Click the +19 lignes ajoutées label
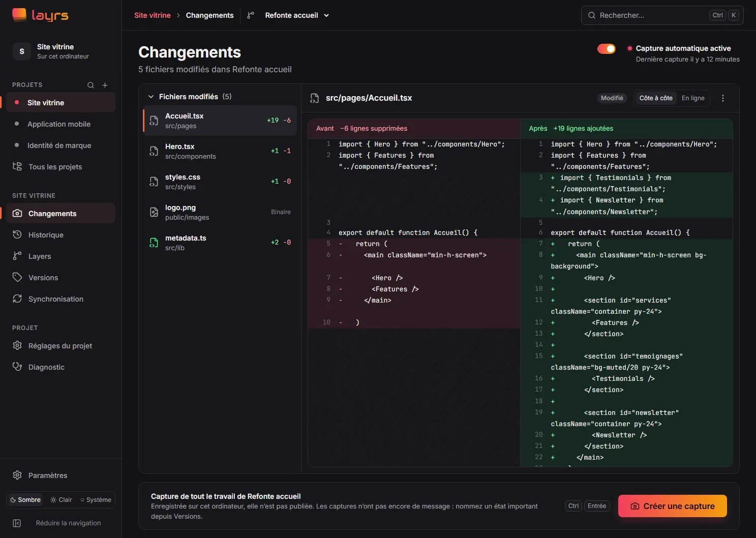 583,129
